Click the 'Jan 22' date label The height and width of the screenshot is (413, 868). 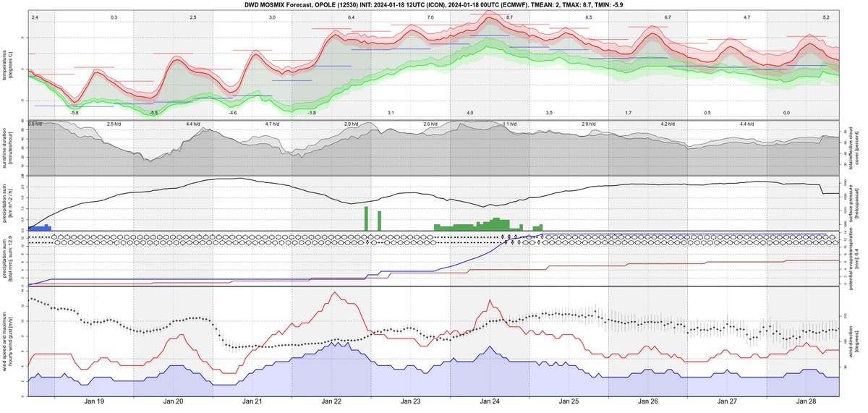(332, 401)
